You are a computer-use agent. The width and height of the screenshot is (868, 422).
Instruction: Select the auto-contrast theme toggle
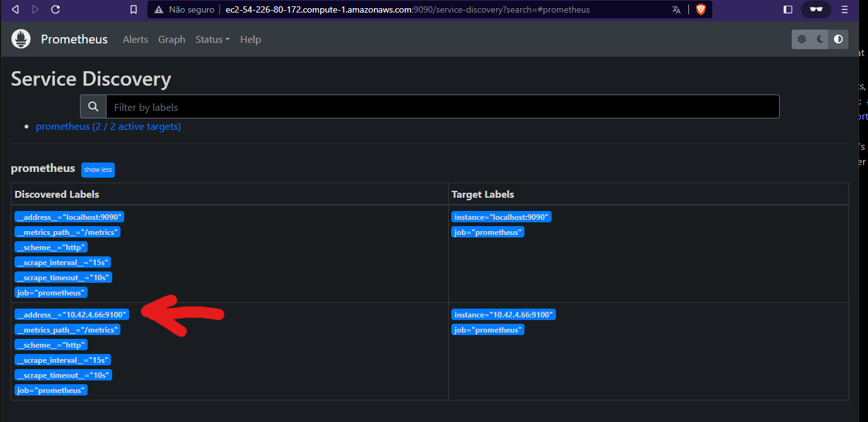(838, 39)
